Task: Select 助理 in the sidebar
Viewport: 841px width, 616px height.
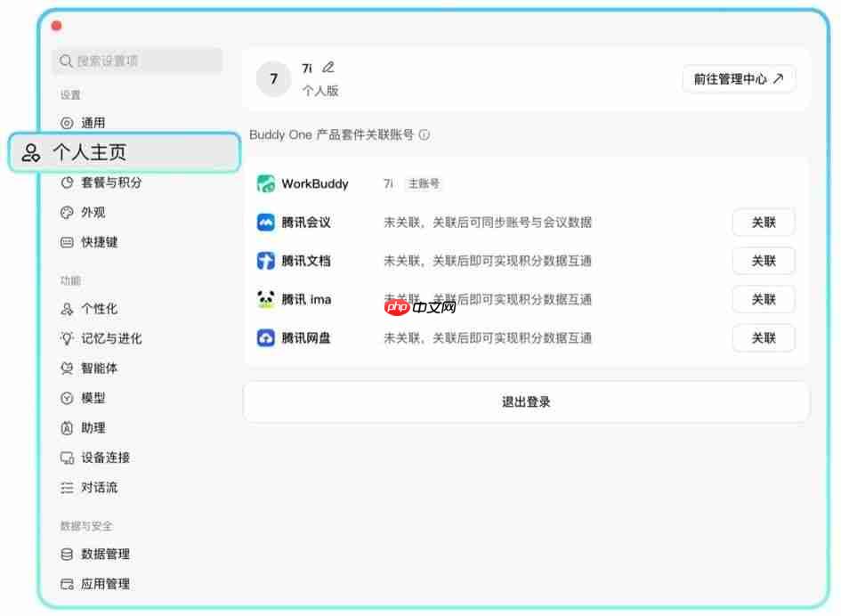Action: tap(93, 428)
